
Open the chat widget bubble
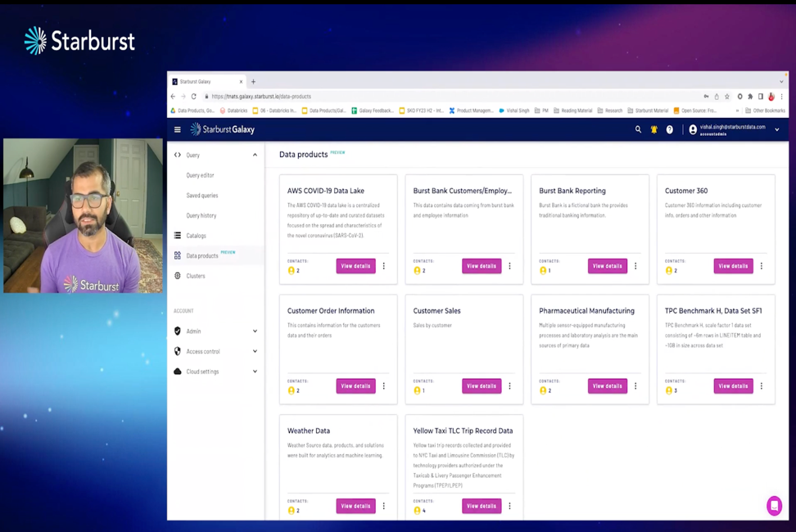(x=774, y=506)
